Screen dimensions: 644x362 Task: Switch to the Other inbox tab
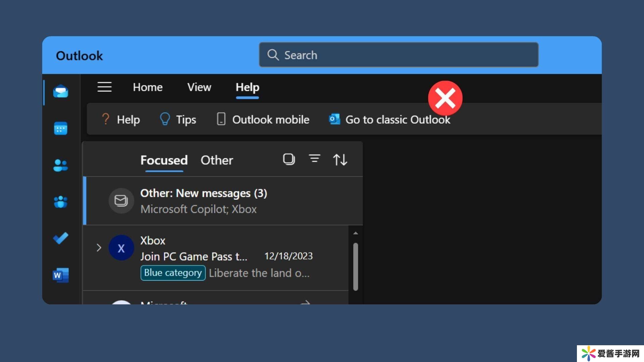coord(217,160)
